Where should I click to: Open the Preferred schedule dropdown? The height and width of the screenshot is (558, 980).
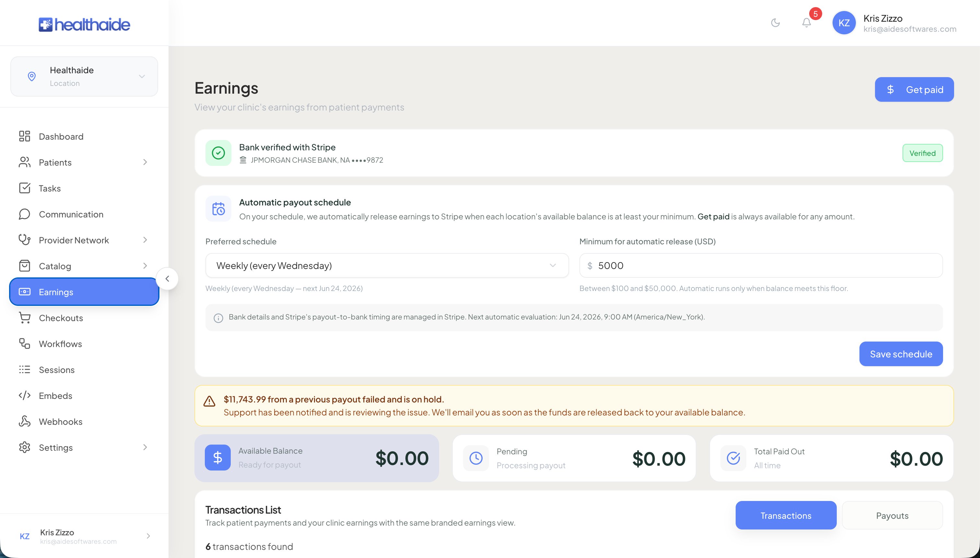tap(387, 265)
